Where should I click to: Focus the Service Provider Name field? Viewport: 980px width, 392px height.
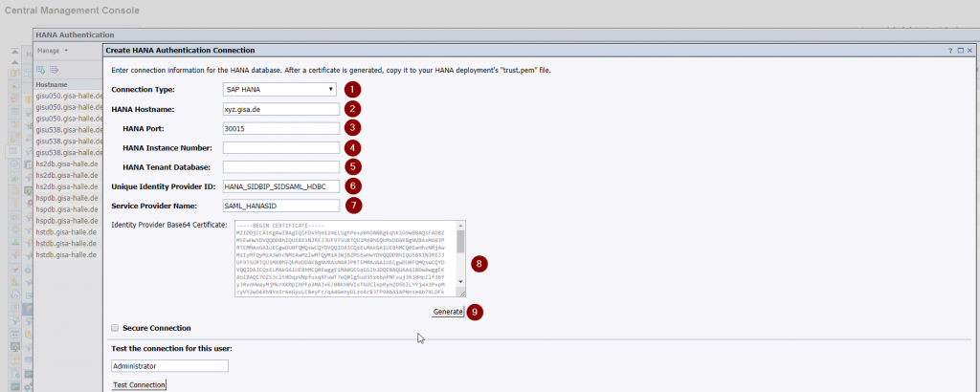281,206
